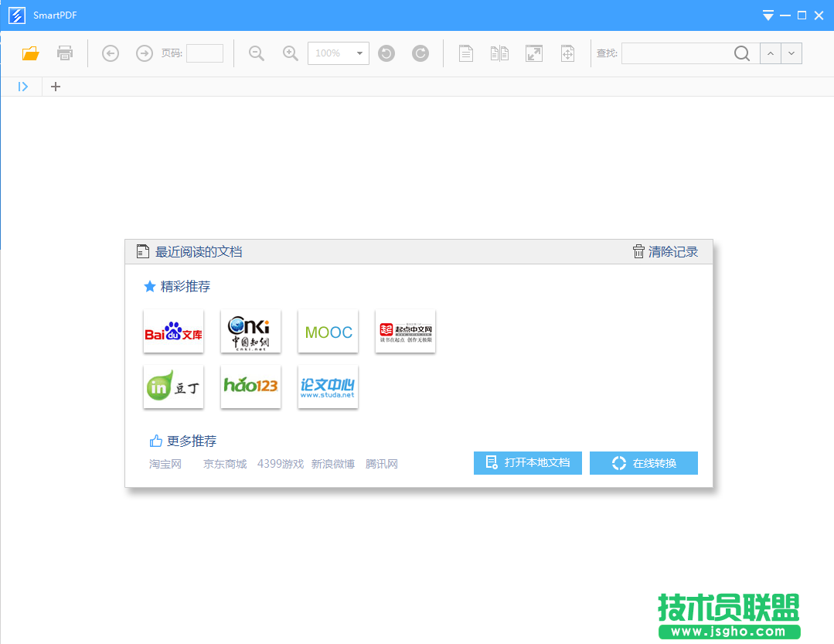Click the search magnifier icon

click(x=742, y=53)
